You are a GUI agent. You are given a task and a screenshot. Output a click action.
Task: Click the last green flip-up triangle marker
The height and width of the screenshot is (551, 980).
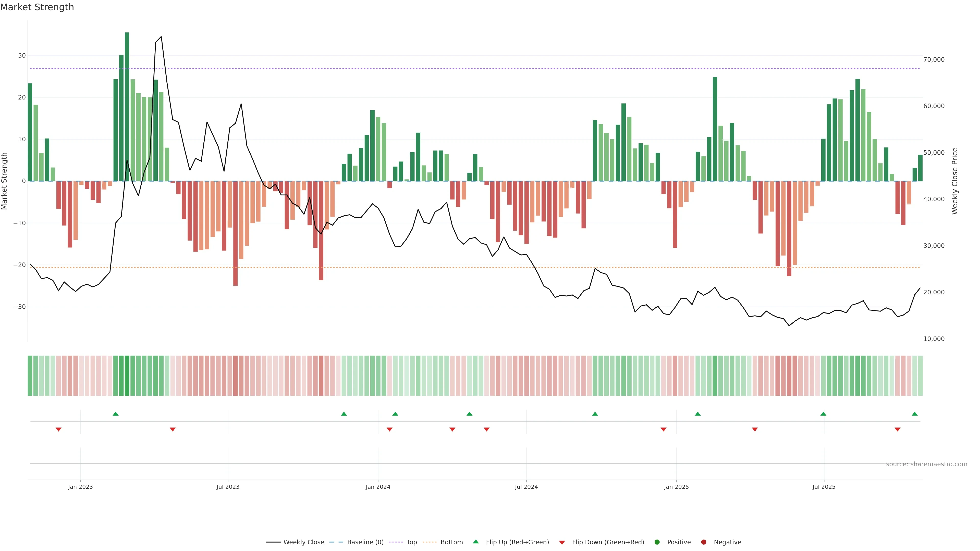[915, 414]
